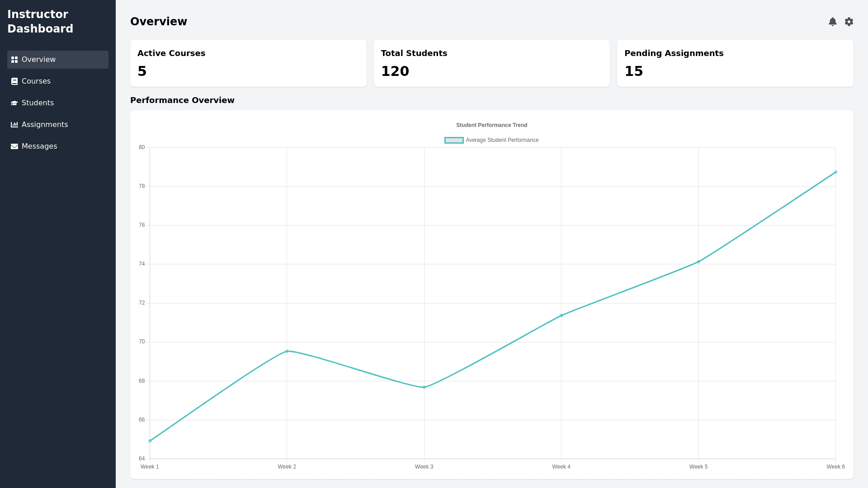This screenshot has height=488, width=868.
Task: Click the Messages envelope icon
Action: coord(14,146)
